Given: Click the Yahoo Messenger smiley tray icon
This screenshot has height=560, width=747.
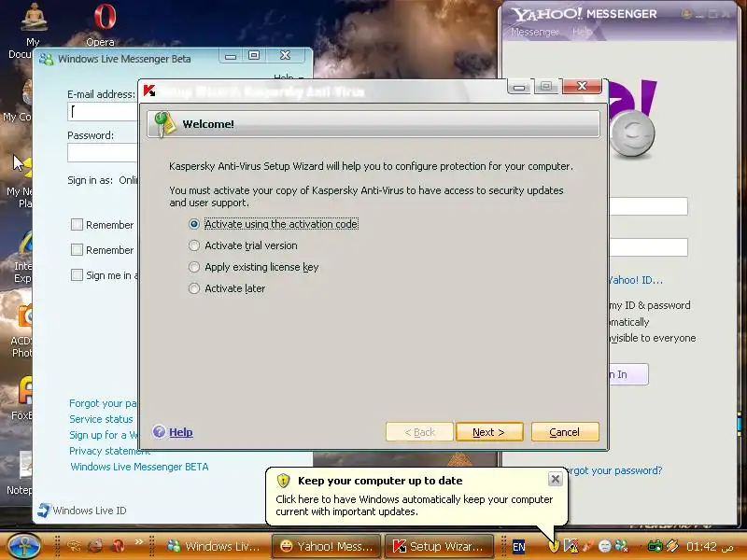Looking at the screenshot, I should point(604,546).
